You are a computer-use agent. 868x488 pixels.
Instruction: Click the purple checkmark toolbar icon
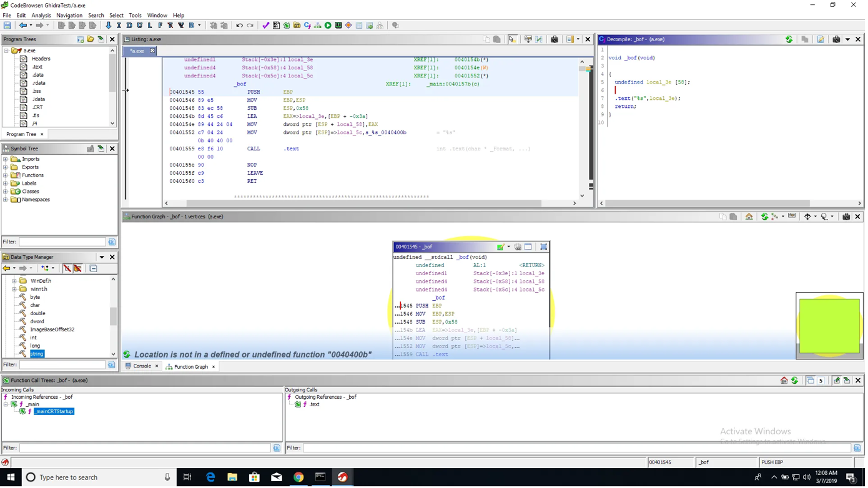pos(266,26)
